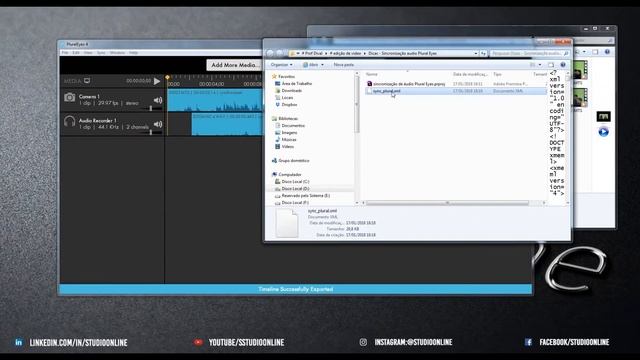Sort by Data de modificação column
The image size is (640, 360).
470,74
